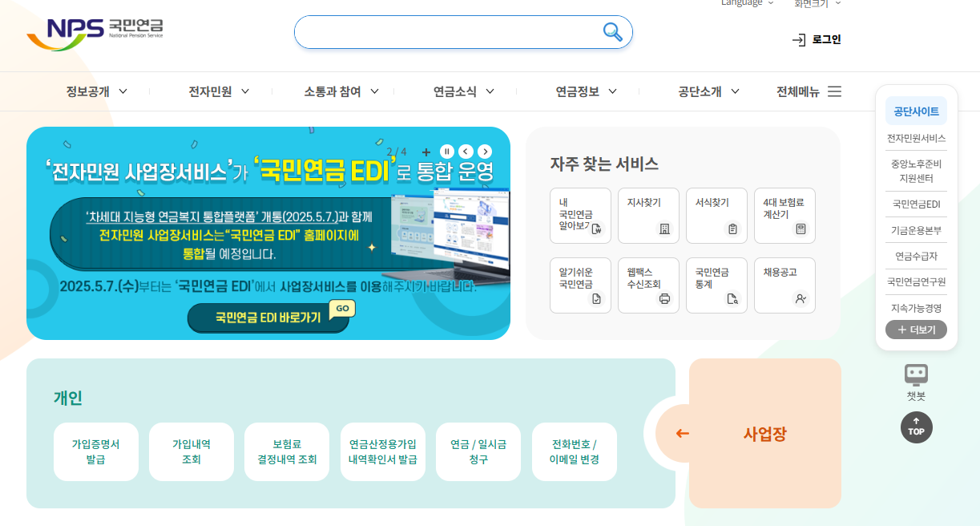980x526 pixels.
Task: Click the search magnifier icon
Action: (x=611, y=32)
